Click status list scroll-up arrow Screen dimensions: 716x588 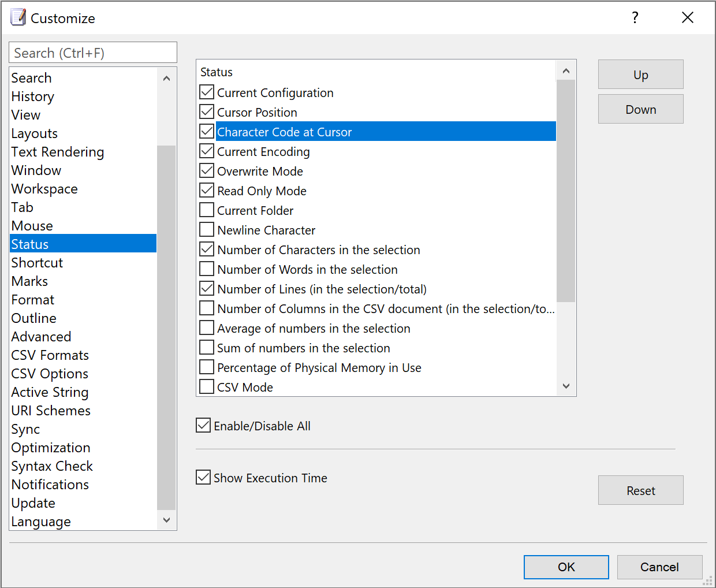click(x=566, y=70)
